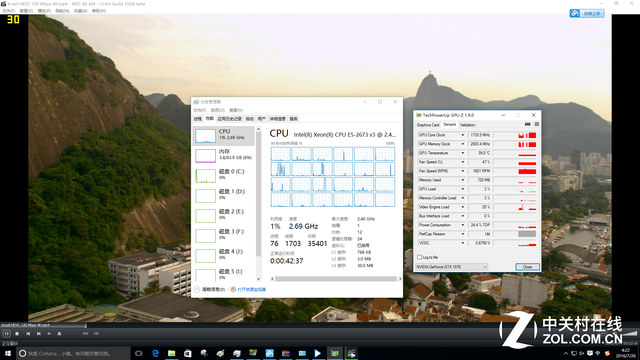Click the 1703.5 MHz core clock value
Image resolution: width=640 pixels, height=360 pixels.
coord(480,135)
